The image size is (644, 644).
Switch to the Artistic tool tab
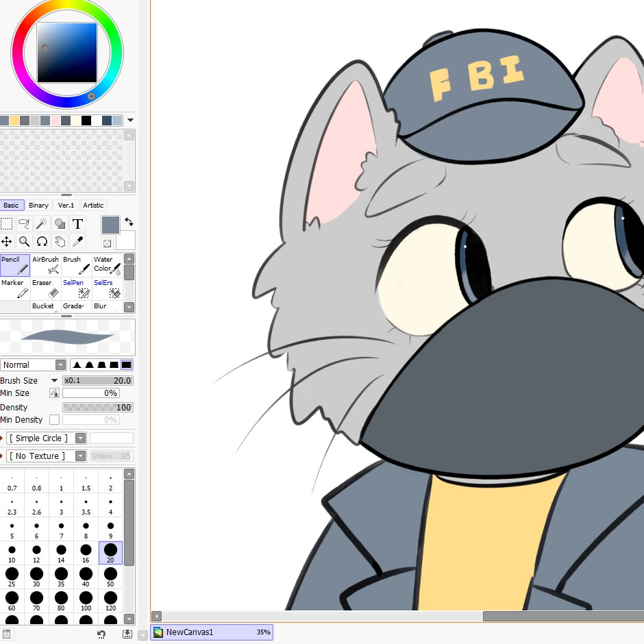pos(93,206)
